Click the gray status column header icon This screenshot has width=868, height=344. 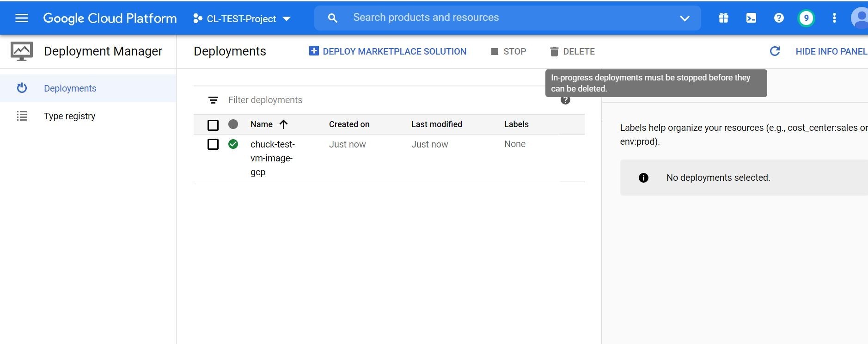click(233, 124)
